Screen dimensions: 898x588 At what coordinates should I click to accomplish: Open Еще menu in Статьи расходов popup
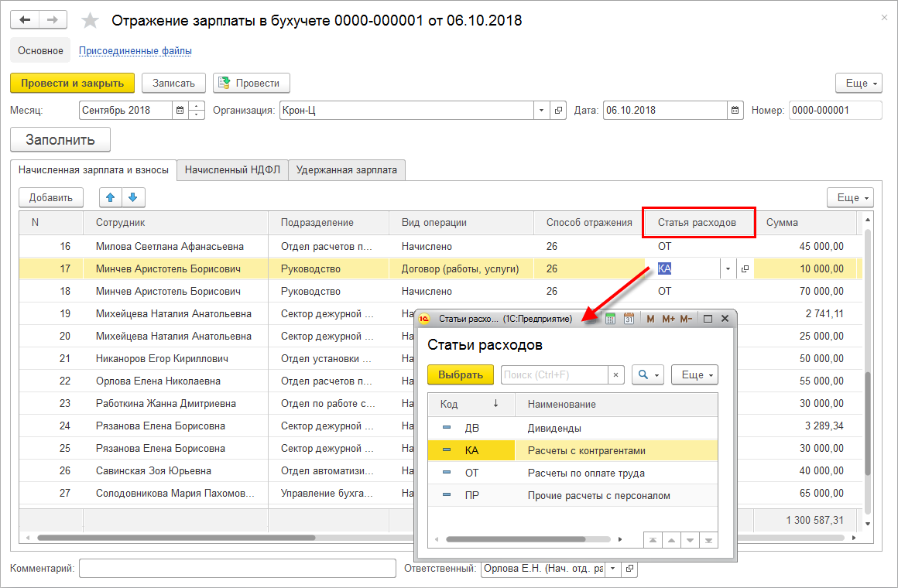point(694,375)
